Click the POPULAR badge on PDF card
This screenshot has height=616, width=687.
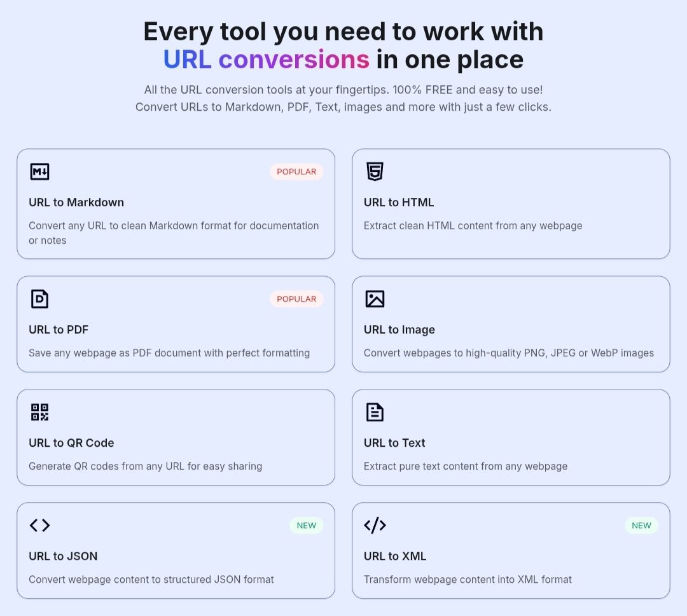click(296, 299)
